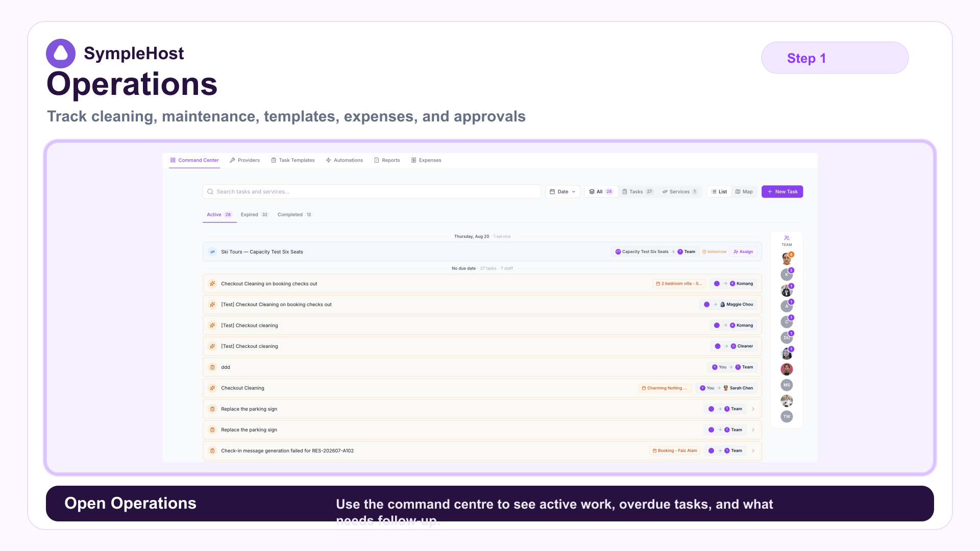
Task: Open the '2 bedroom villa' property chip
Action: tap(679, 284)
